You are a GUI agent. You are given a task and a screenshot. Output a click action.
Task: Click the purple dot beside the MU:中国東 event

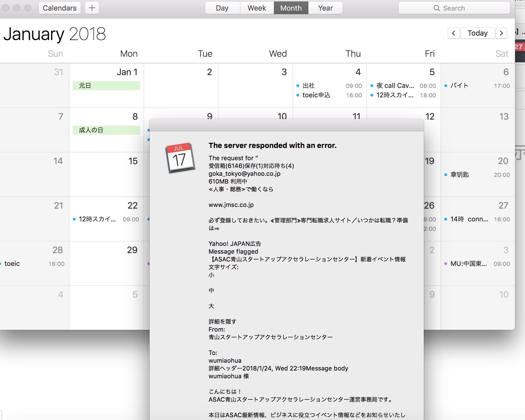pos(446,264)
